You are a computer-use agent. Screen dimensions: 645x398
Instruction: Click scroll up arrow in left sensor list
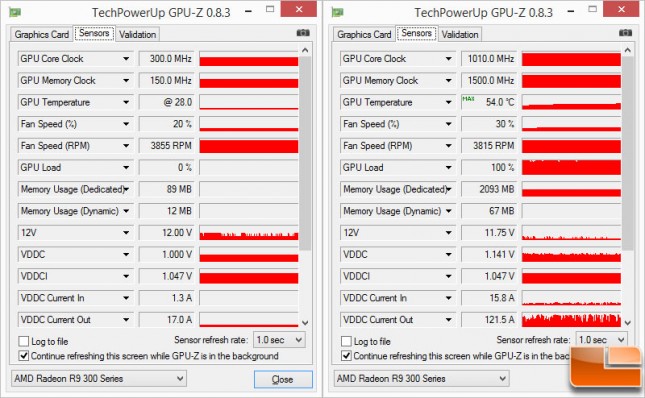pos(305,50)
